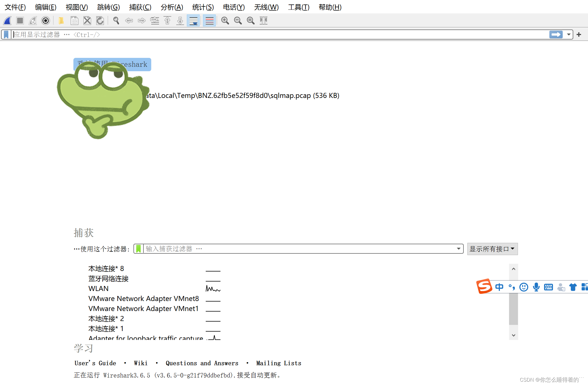Viewport: 588px width, 385px height.
Task: Open the 视图(V) menu
Action: 77,7
